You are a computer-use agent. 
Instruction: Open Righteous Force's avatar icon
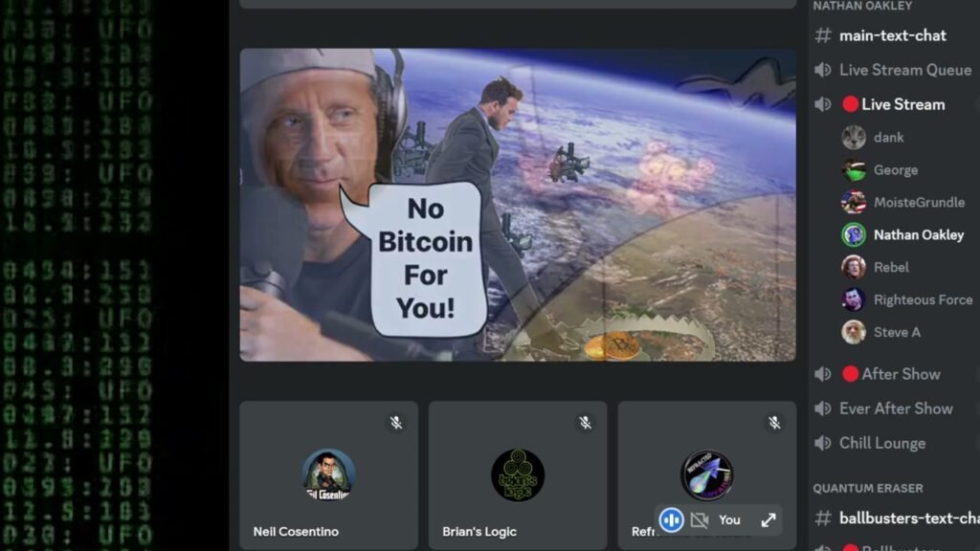(853, 299)
